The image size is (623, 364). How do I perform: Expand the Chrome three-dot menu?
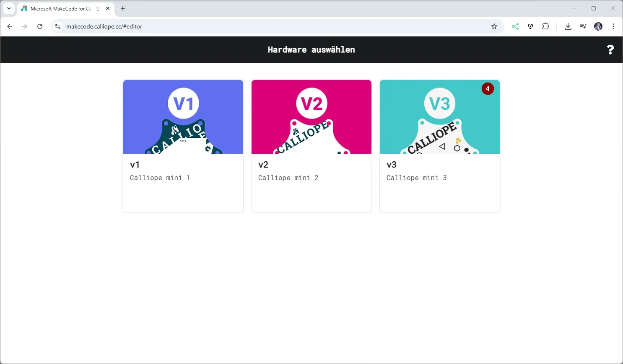tap(613, 26)
